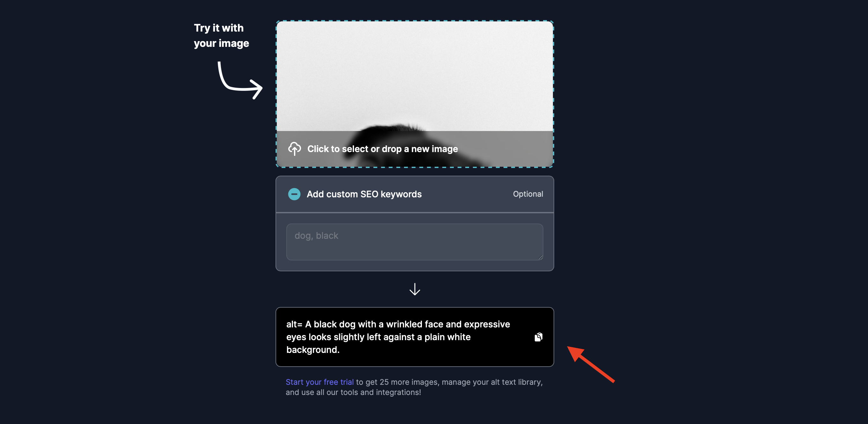Click the '25 more images' trial description
Image resolution: width=868 pixels, height=424 pixels.
[414, 387]
